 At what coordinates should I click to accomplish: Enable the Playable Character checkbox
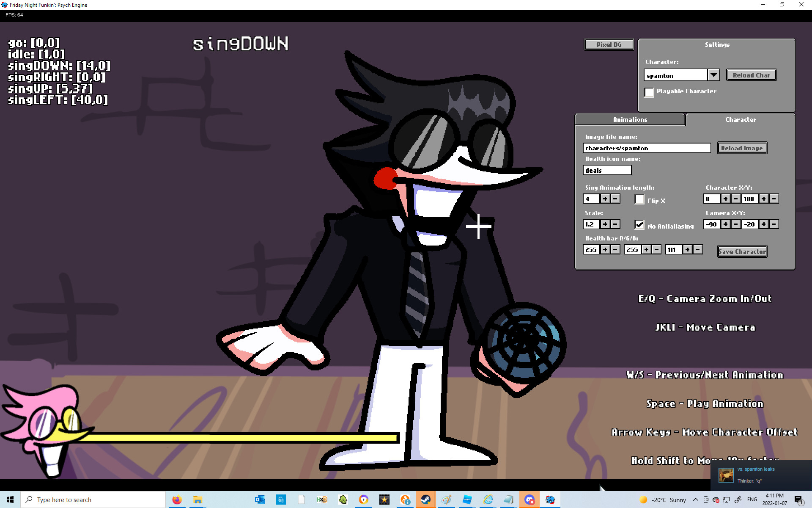(649, 92)
